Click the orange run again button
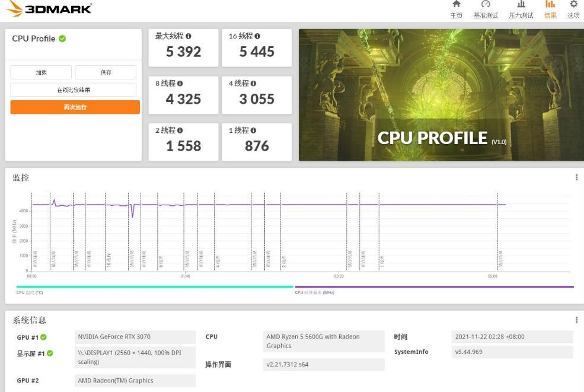584x392 pixels. (75, 107)
